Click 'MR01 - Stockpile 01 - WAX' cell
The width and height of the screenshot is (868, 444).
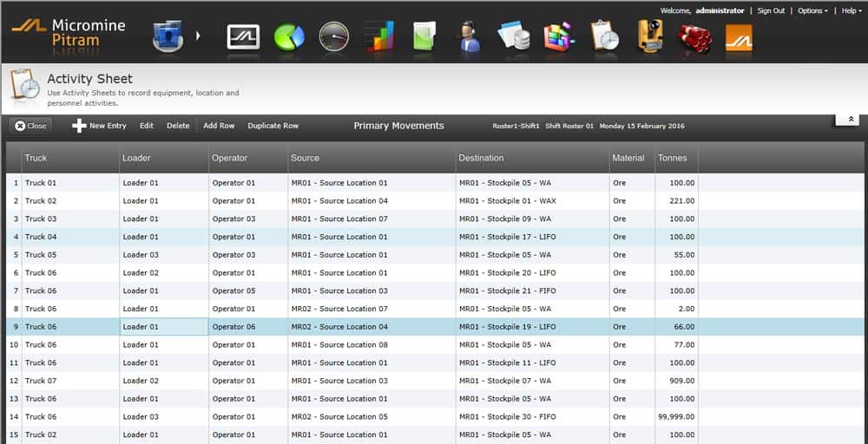pos(532,200)
